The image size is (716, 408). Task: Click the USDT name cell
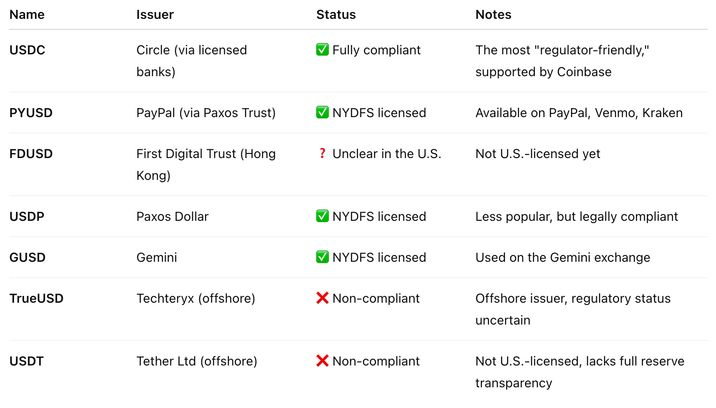[26, 361]
